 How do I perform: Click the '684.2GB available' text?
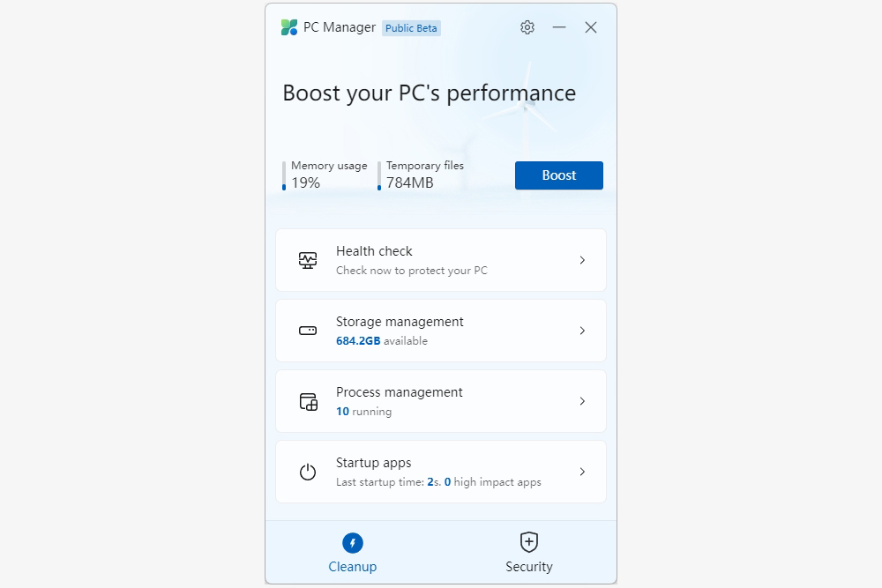point(381,340)
